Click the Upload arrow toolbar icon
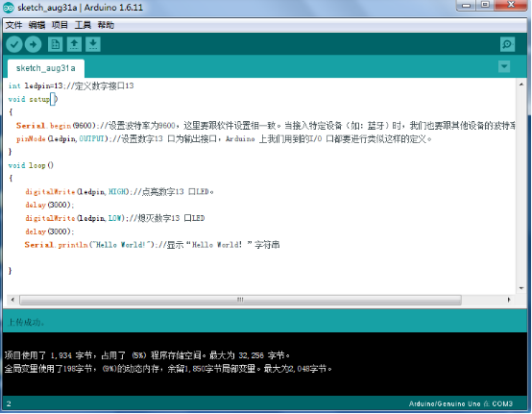The width and height of the screenshot is (532, 414). (x=34, y=44)
